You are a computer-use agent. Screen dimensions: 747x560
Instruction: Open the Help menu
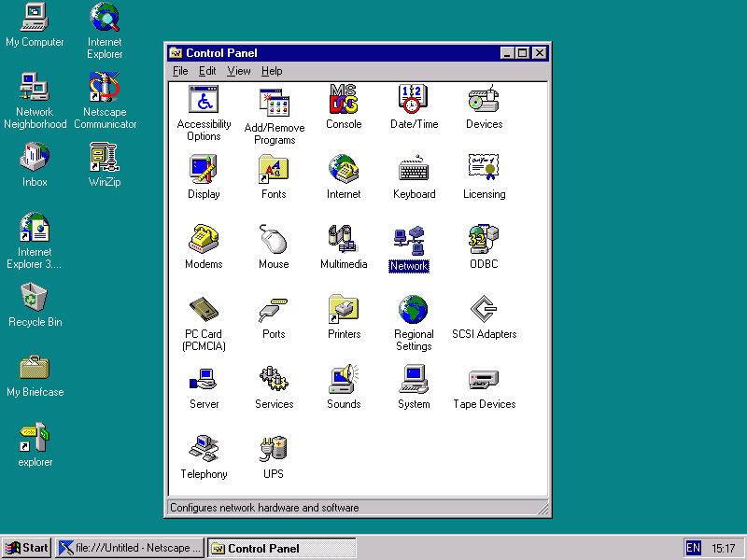pos(272,71)
